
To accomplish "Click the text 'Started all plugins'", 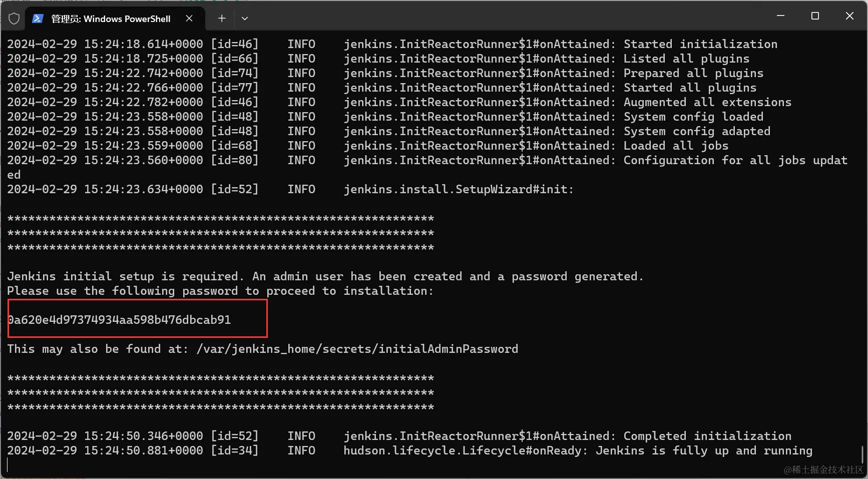I will click(x=690, y=88).
